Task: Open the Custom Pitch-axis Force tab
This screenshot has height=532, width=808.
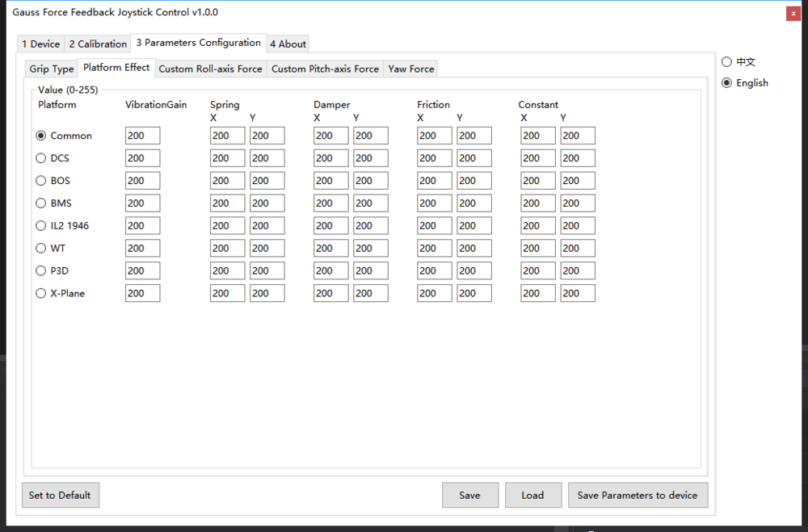Action: 325,69
